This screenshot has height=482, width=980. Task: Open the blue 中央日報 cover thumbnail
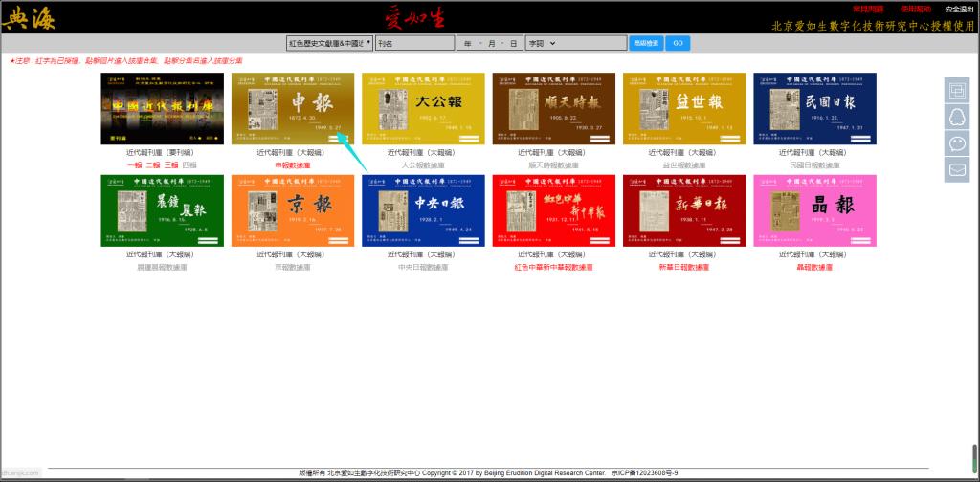tap(423, 210)
